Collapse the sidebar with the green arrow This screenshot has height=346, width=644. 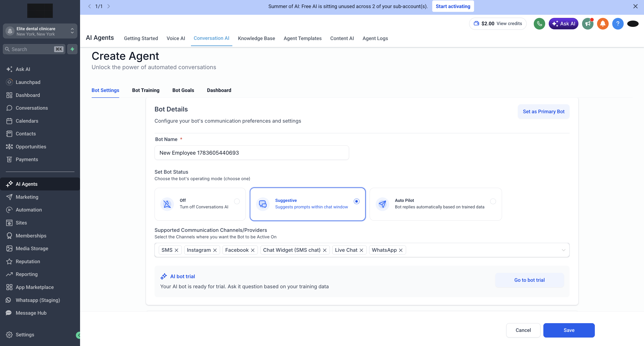click(78, 335)
